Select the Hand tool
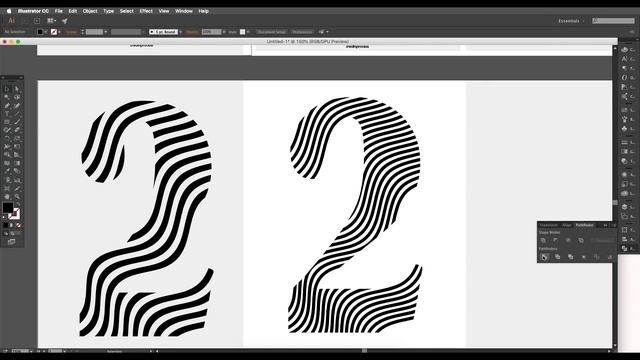The width and height of the screenshot is (640, 360). pyautogui.click(x=7, y=196)
